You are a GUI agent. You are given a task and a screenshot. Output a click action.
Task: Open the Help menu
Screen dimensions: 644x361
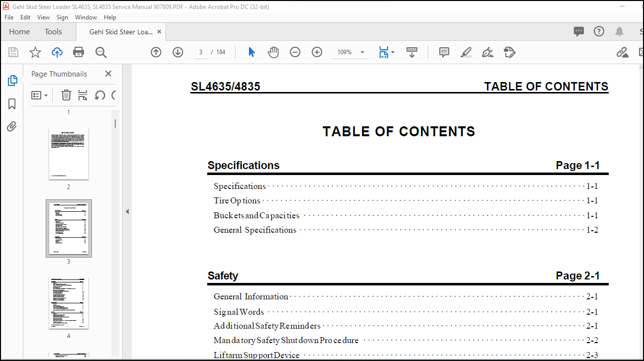point(110,17)
